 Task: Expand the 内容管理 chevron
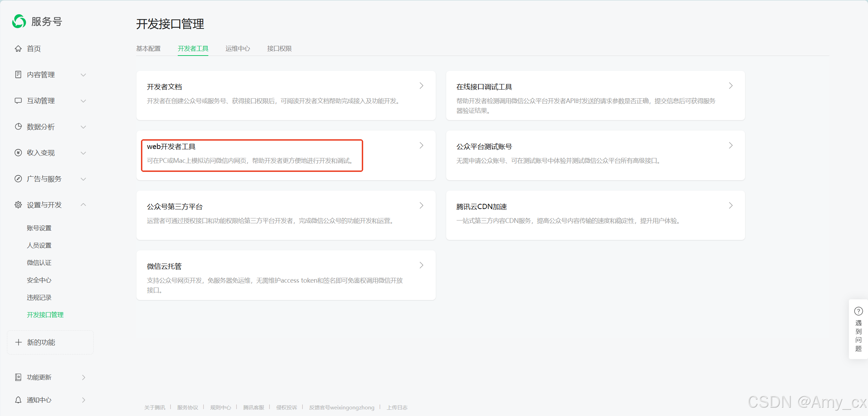[x=83, y=75]
